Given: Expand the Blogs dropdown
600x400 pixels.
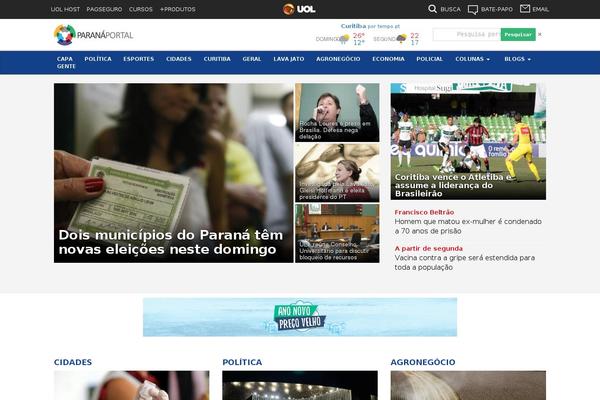Looking at the screenshot, I should click(517, 59).
